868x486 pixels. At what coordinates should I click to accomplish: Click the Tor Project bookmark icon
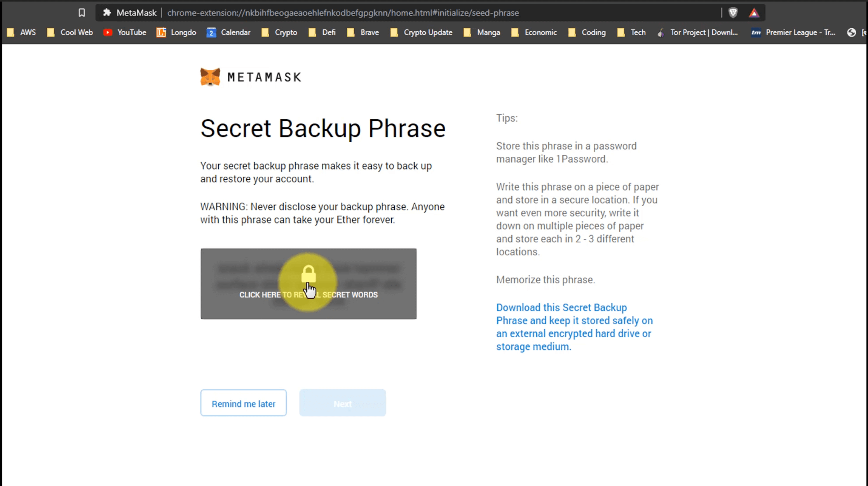click(x=661, y=32)
